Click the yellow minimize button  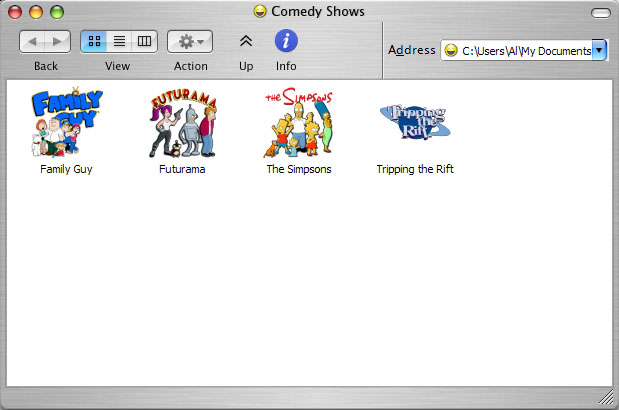36,12
